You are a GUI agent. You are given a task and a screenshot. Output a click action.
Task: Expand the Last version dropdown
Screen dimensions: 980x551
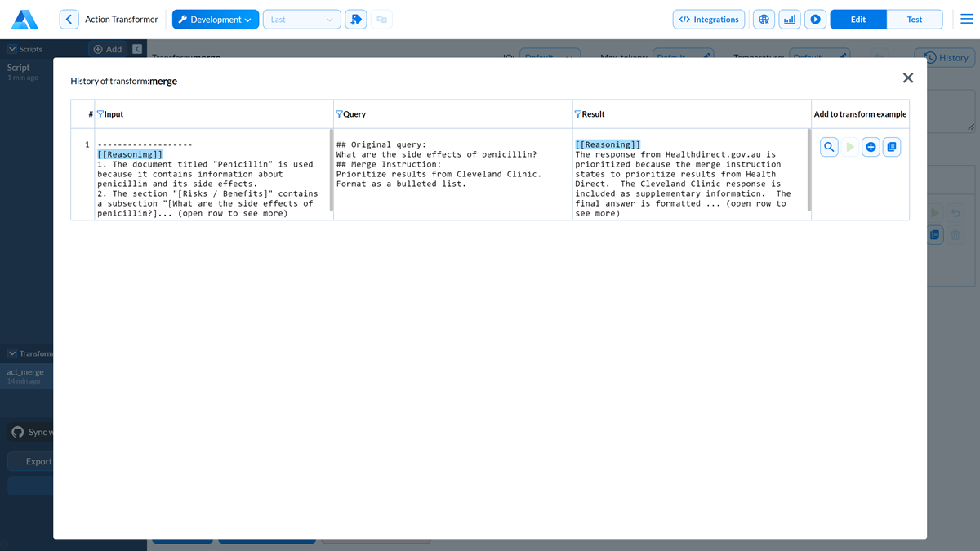click(301, 20)
